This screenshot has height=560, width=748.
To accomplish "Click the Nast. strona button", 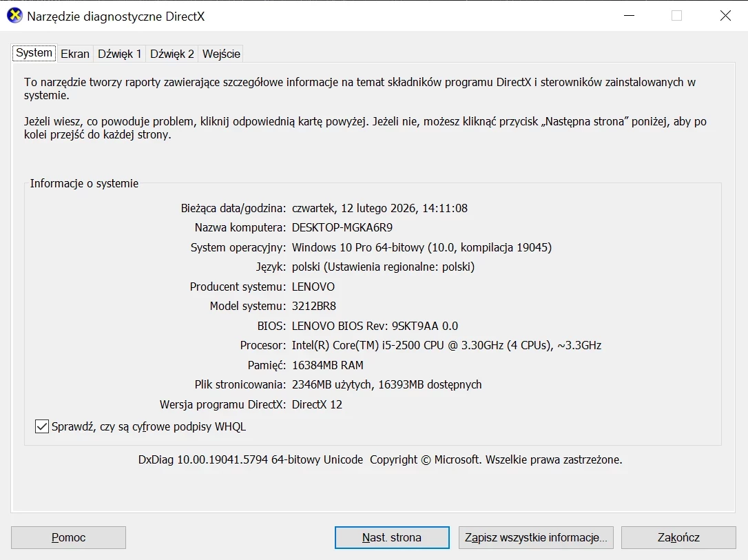I will pyautogui.click(x=391, y=537).
